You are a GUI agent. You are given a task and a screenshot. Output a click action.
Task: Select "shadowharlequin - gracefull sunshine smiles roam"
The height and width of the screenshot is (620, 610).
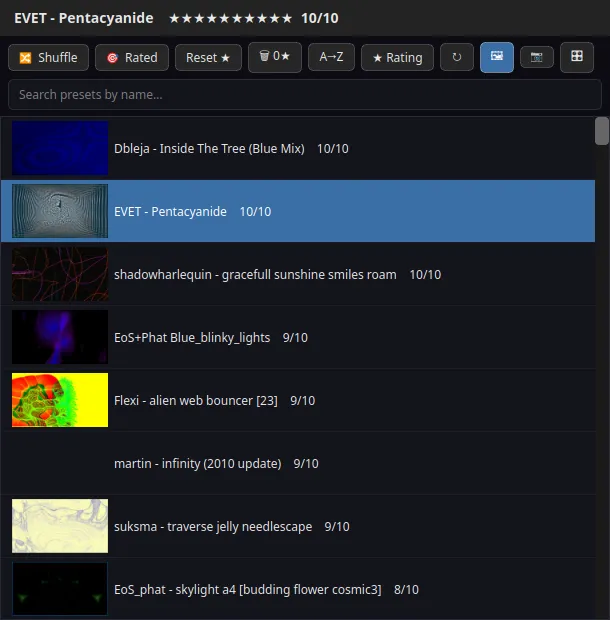(x=255, y=274)
